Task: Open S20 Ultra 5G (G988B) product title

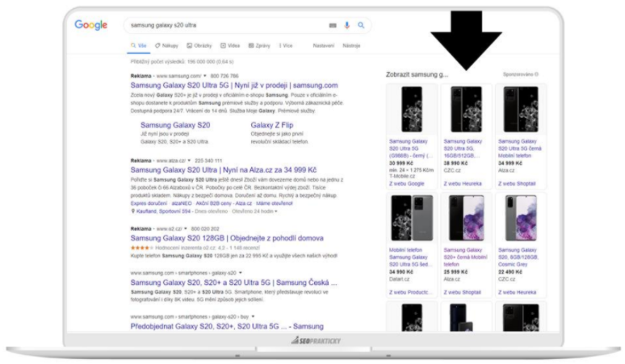Action: pyautogui.click(x=410, y=149)
